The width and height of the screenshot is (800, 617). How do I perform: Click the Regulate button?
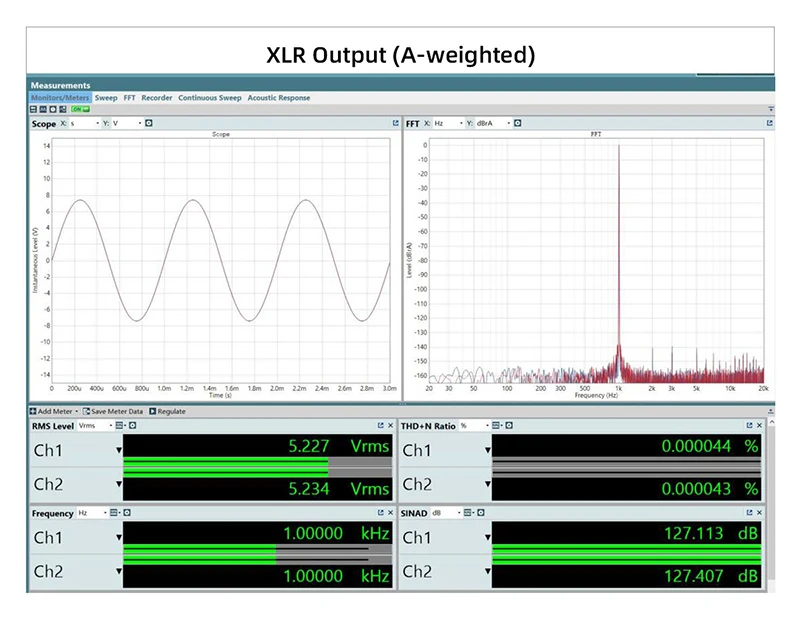(x=167, y=411)
